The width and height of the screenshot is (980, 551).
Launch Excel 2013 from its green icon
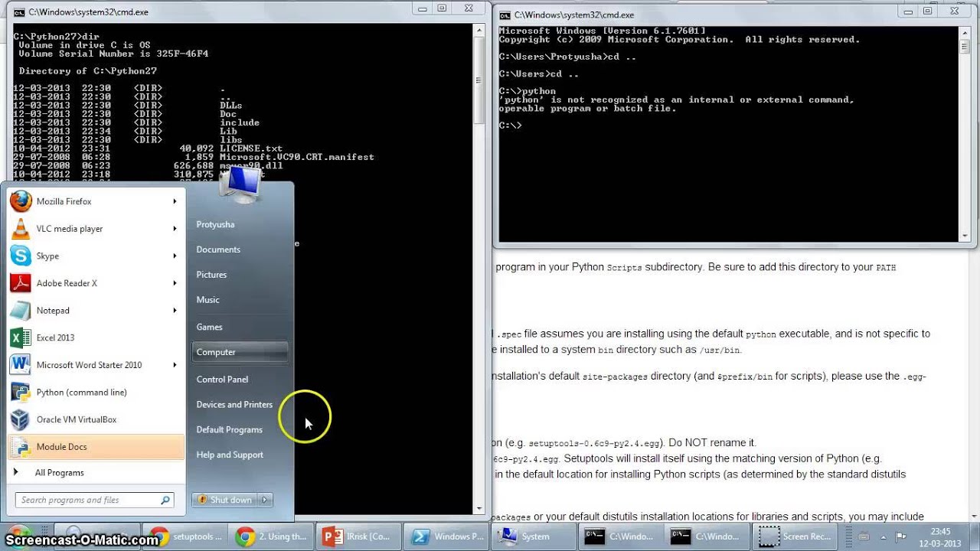tap(21, 337)
